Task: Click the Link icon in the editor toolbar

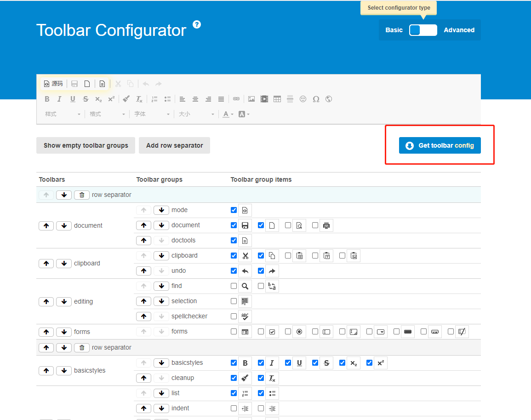Action: (x=236, y=99)
